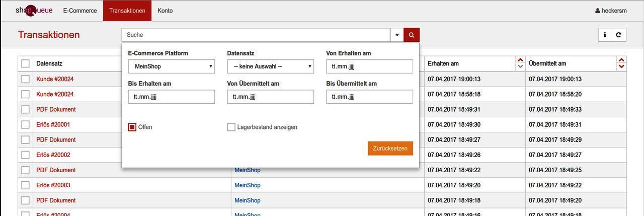The width and height of the screenshot is (644, 216).
Task: Open the Erlös #20003 link
Action: click(x=53, y=185)
